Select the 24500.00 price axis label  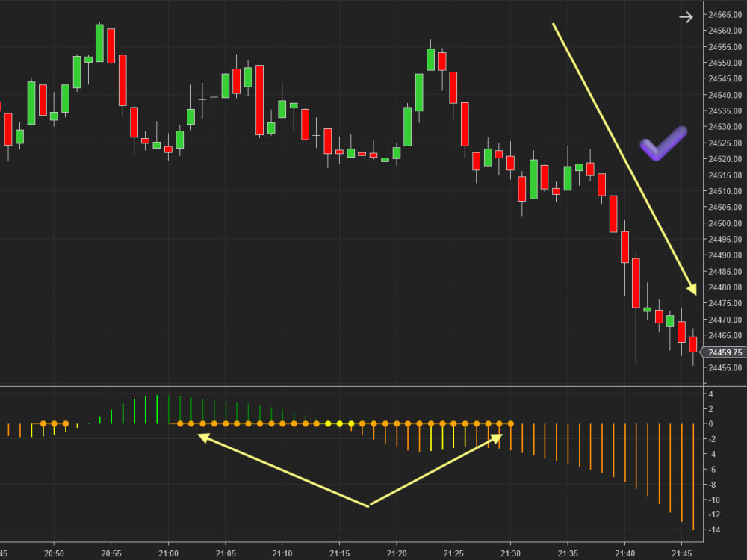(725, 223)
